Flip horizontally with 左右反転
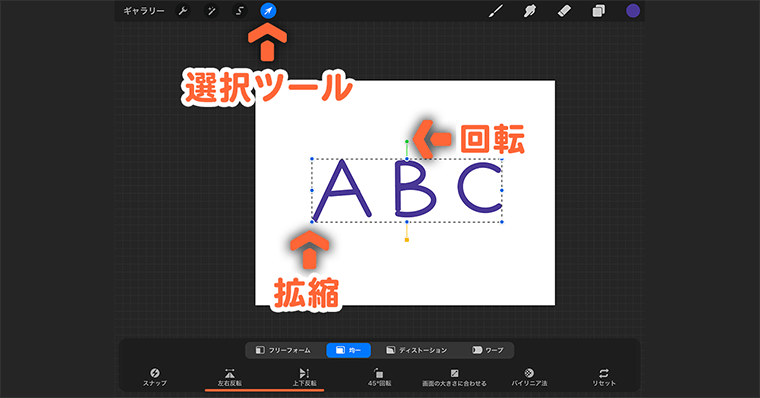This screenshot has width=760, height=398. [229, 377]
